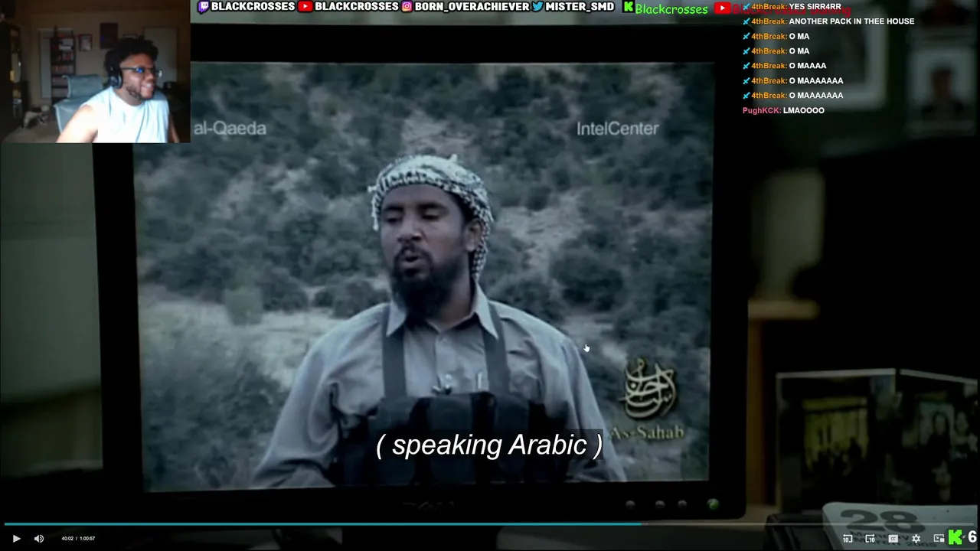Click the Twitter MISTER_SMD overlay label

click(573, 7)
